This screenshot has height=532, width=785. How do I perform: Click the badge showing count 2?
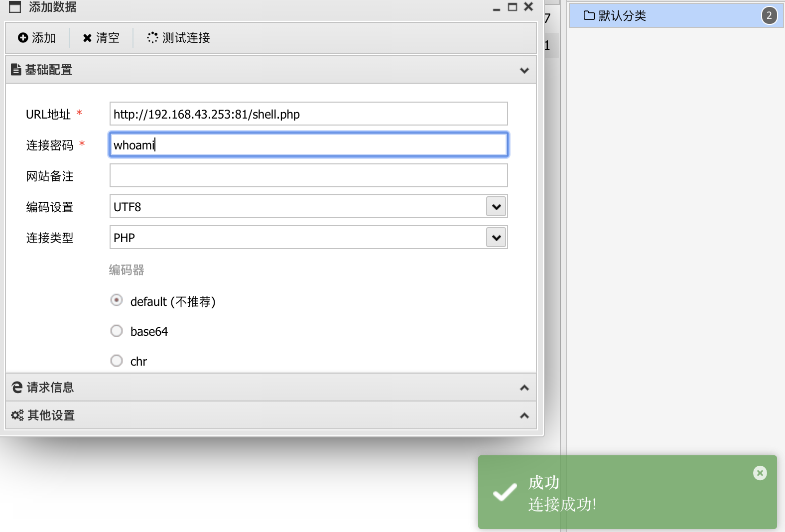[769, 15]
